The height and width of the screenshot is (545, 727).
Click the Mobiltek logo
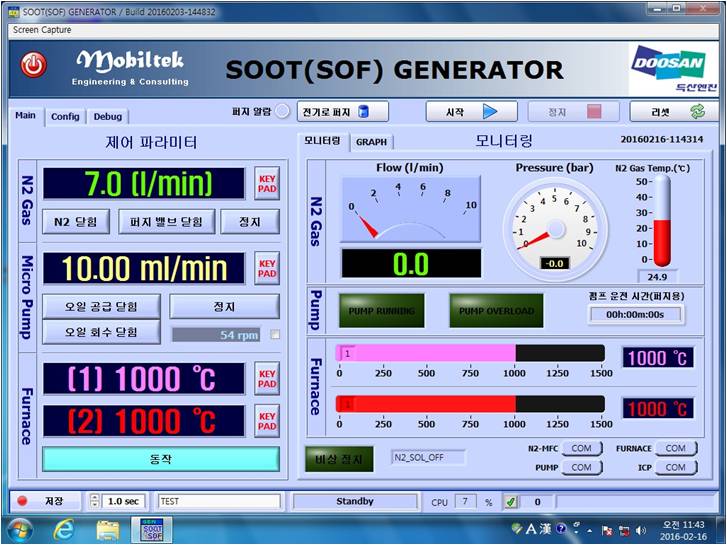[130, 68]
